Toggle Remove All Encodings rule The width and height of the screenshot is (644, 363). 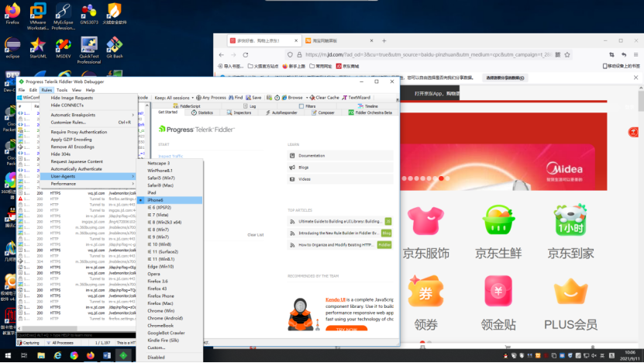pos(88,147)
